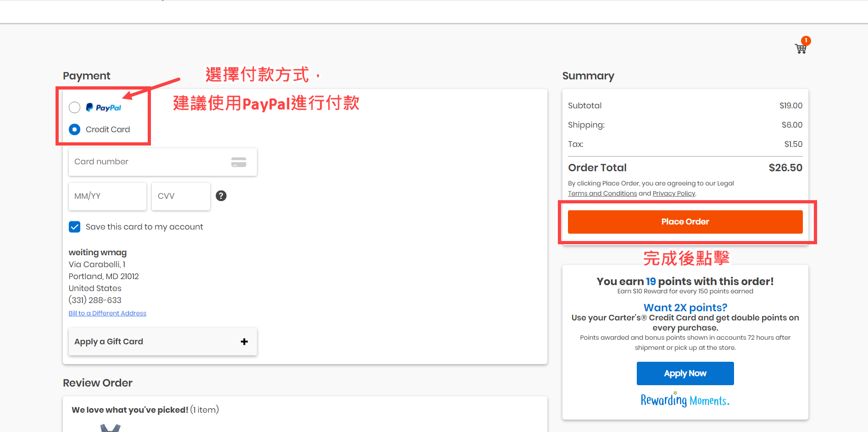Select the PayPal radio button
868x432 pixels.
[x=74, y=107]
